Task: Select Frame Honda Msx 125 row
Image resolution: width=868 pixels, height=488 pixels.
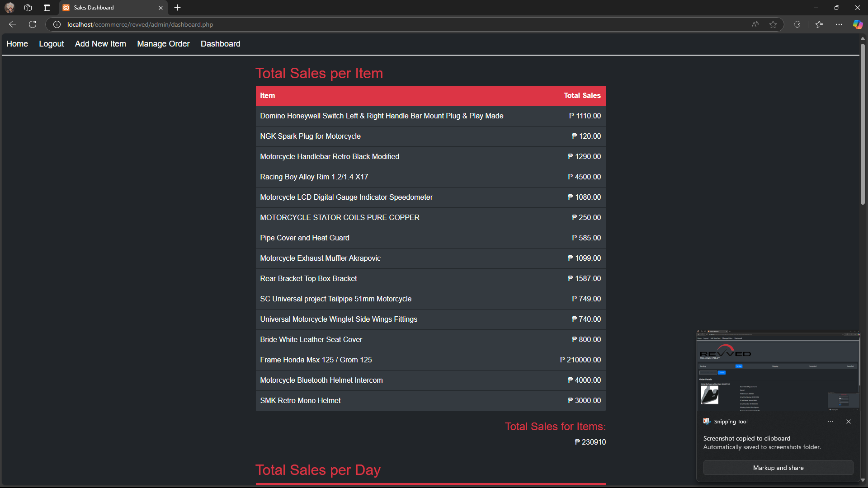Action: point(430,360)
